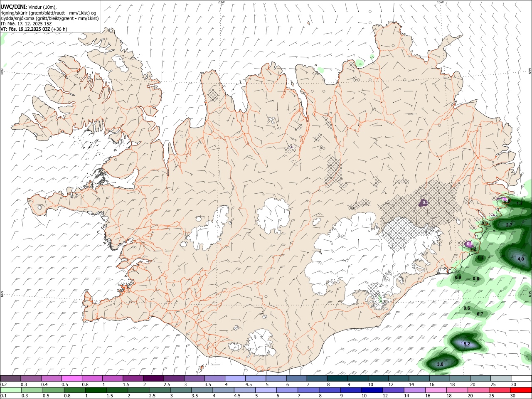Click the 'VT: Fös. 19.12.2025 03Z' line
Image resolution: width=532 pixels, height=399 pixels.
tap(25, 30)
